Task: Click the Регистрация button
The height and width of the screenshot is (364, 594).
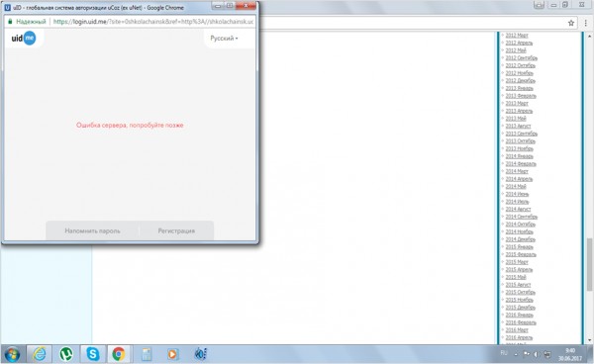Action: (x=176, y=230)
